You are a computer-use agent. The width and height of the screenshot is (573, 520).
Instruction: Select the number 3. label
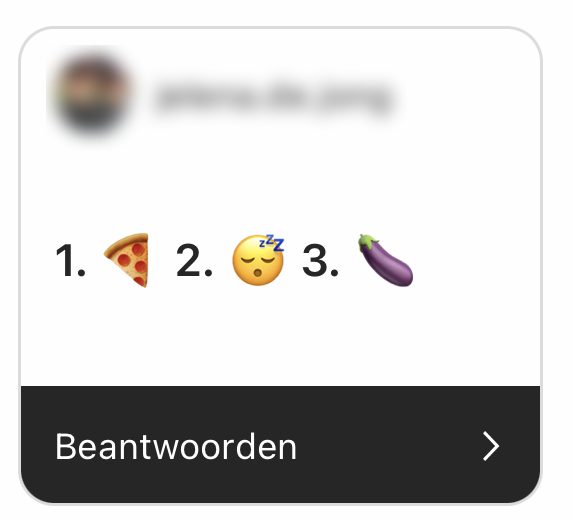(320, 261)
